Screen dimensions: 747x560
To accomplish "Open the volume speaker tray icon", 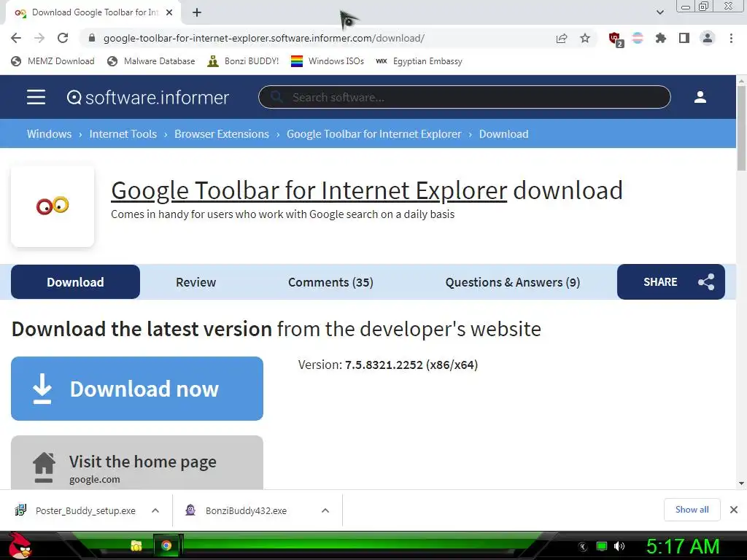I will [x=619, y=546].
